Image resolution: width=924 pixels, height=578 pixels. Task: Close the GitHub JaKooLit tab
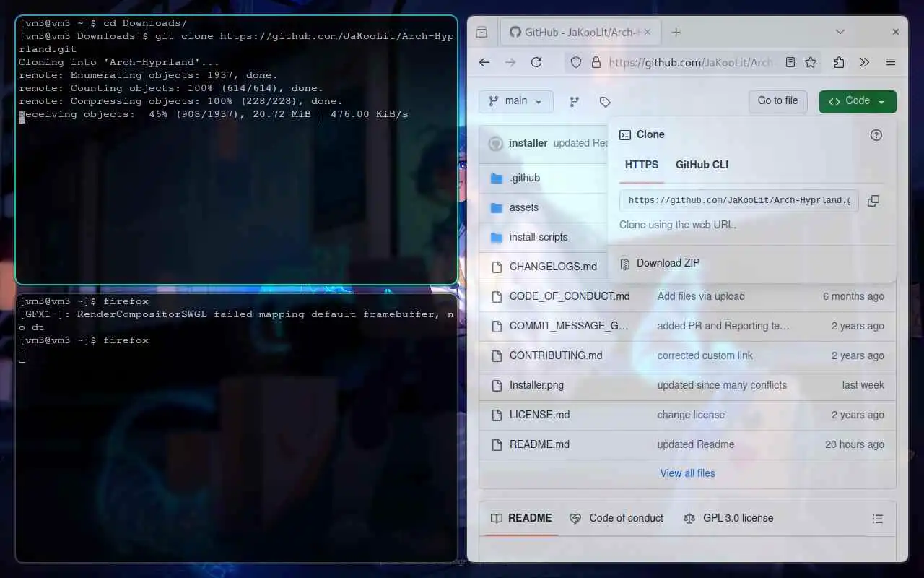(x=647, y=32)
